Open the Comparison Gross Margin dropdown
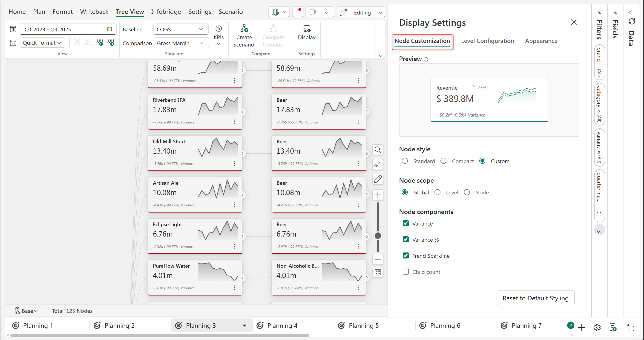The image size is (644, 340). [x=181, y=43]
